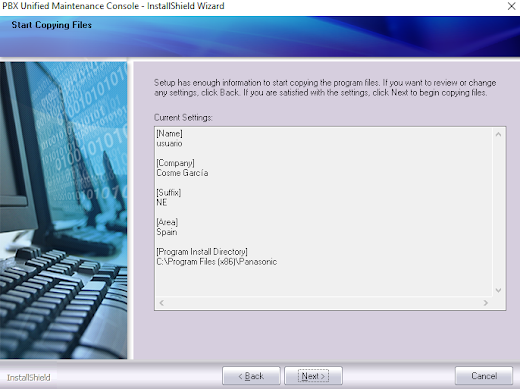
Task: Click the 'Spain' area value
Action: pos(167,232)
